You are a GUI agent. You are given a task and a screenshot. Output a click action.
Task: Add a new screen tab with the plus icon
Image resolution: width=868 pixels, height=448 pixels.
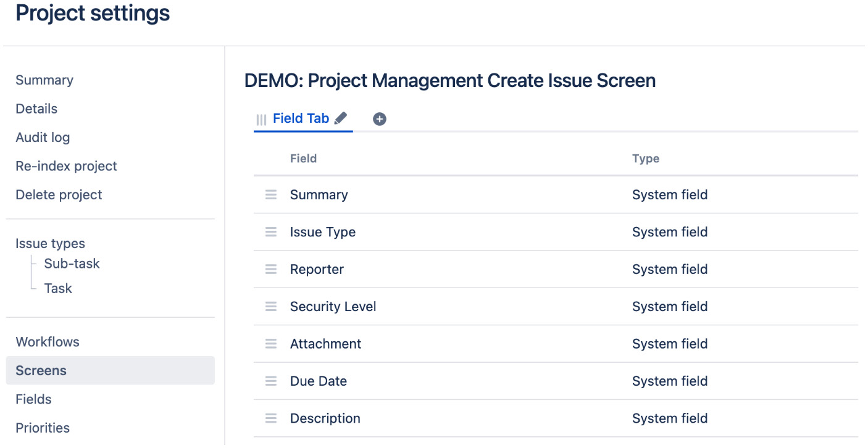379,118
